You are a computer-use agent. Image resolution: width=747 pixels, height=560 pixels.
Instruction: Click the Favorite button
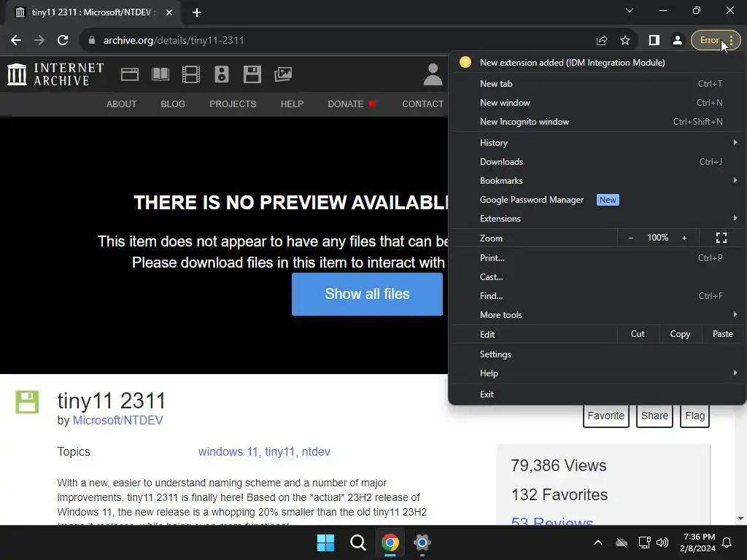pos(606,416)
